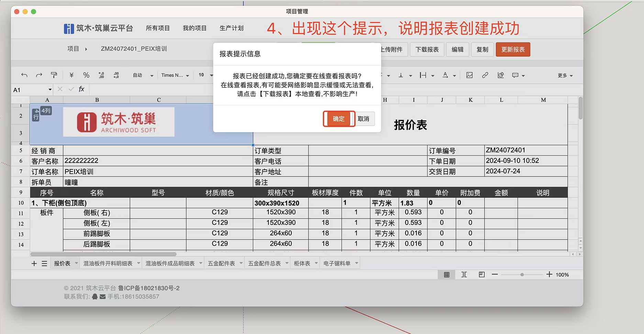Apply percent format icon
Image resolution: width=644 pixels, height=334 pixels.
86,75
